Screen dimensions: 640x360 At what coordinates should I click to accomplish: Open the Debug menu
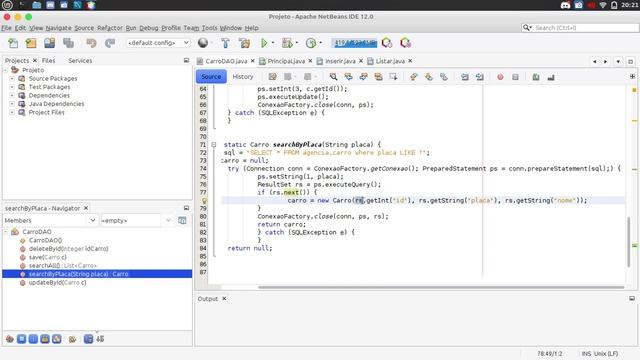149,28
